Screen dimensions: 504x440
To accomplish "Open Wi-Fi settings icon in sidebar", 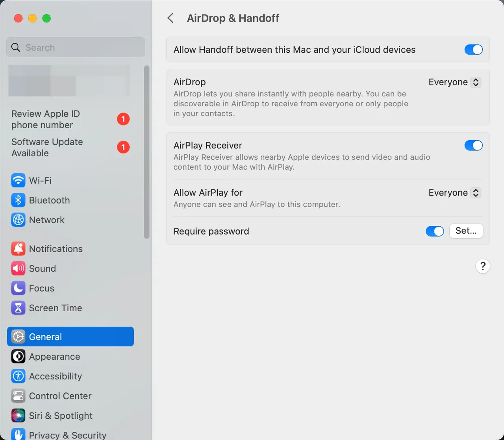I will (x=18, y=180).
